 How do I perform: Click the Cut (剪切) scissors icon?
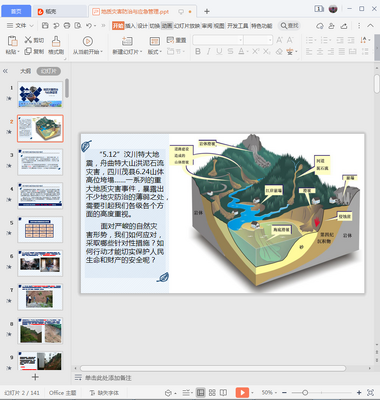[28, 40]
